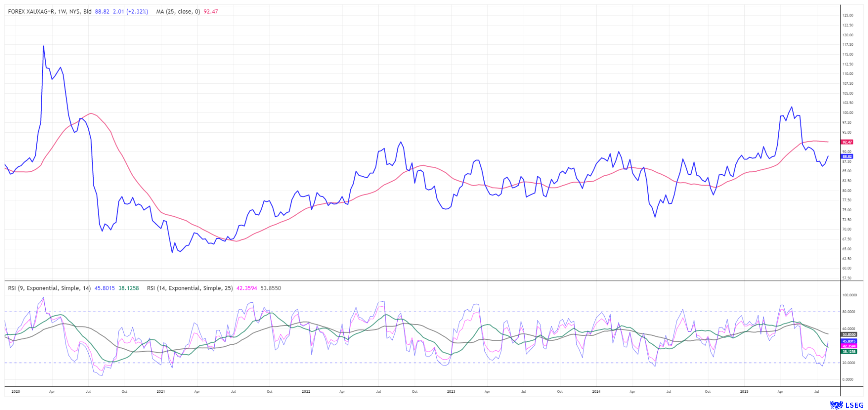Click the 2025 label on the time axis
The height and width of the screenshot is (410, 868).
pos(743,391)
